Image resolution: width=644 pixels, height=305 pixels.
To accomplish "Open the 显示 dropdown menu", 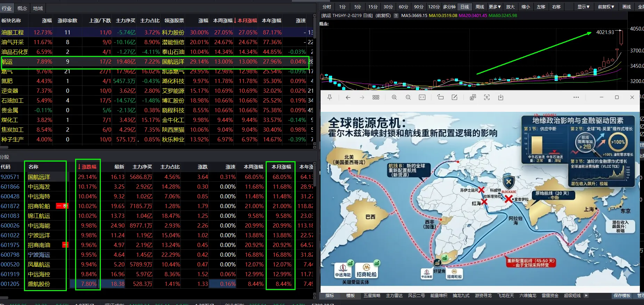I will 583,7.
